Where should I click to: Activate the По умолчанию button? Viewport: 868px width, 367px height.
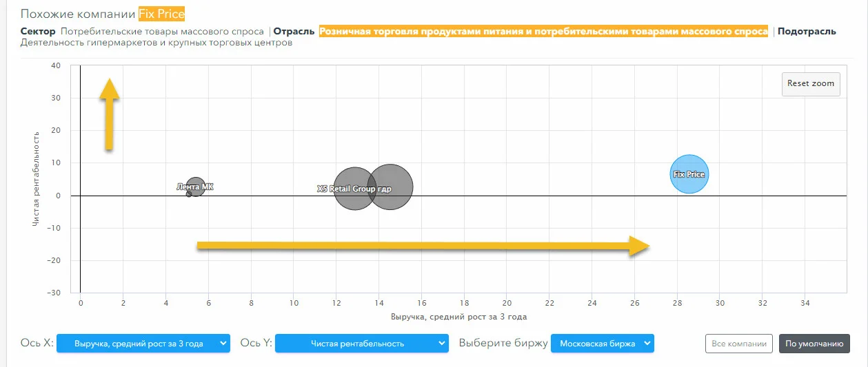[814, 344]
